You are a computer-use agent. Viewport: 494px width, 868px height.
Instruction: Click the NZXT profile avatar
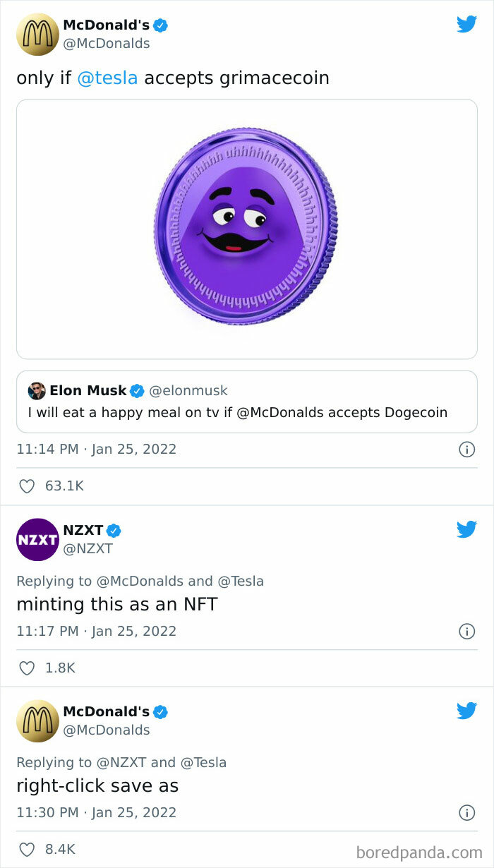[x=38, y=540]
